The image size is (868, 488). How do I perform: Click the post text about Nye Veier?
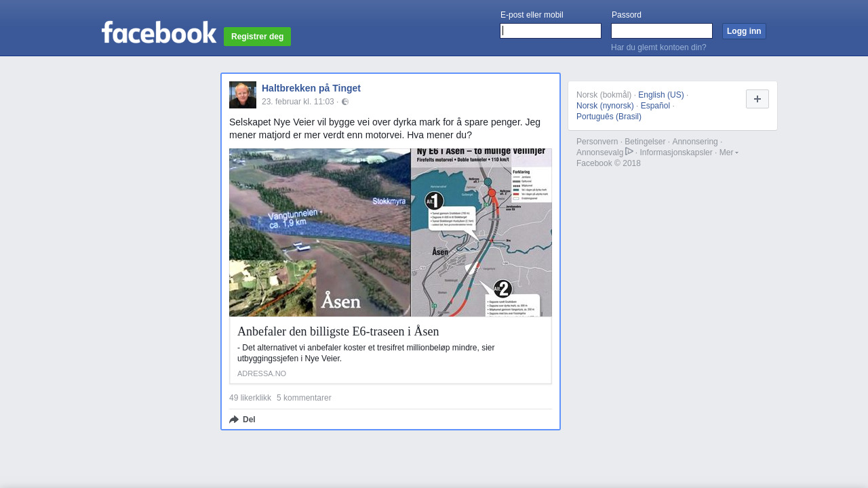click(384, 129)
